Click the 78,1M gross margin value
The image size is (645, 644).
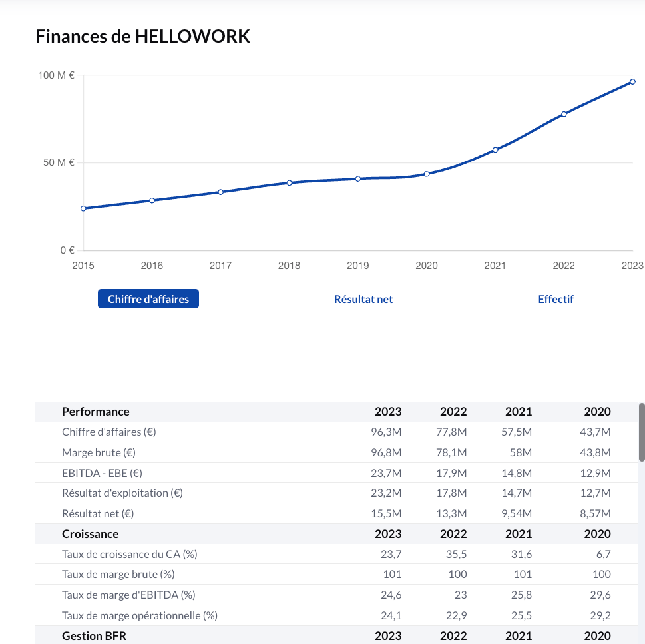(x=451, y=452)
